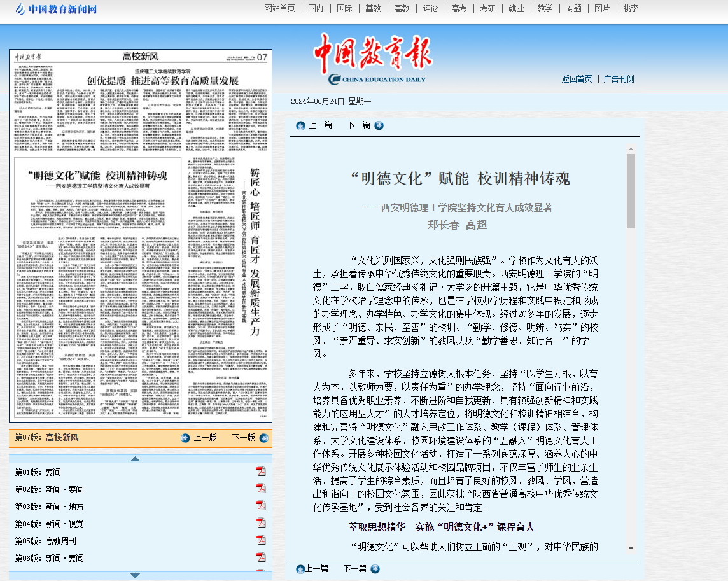Open 高教 navigation item

point(402,8)
